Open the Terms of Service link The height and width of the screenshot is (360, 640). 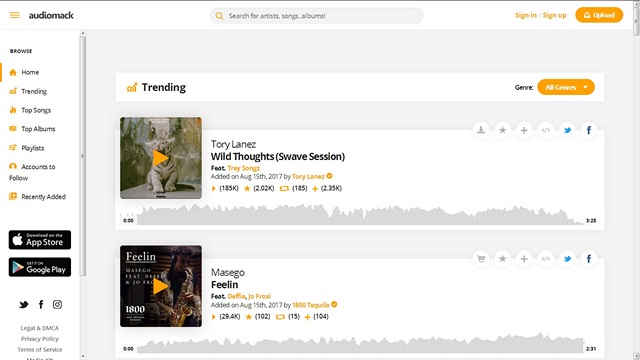[x=40, y=349]
